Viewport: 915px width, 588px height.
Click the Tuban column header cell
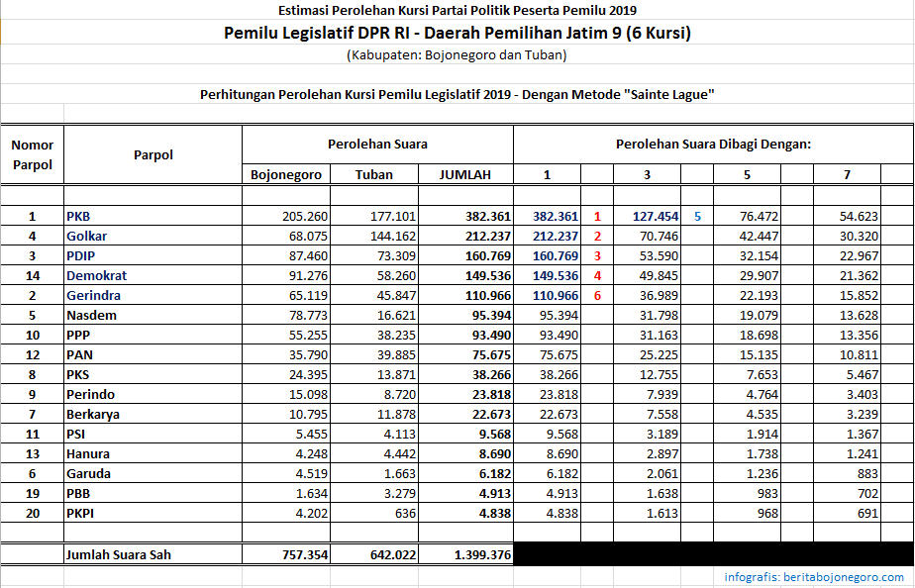374,174
